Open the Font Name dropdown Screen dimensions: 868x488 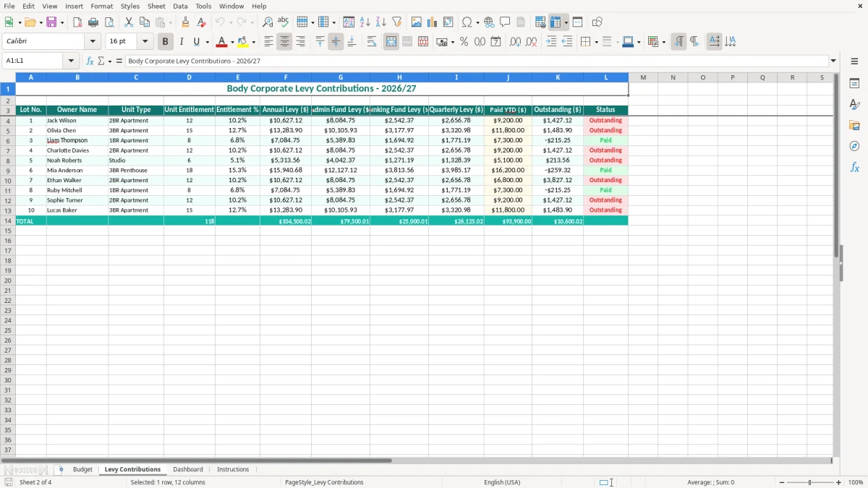(x=93, y=42)
